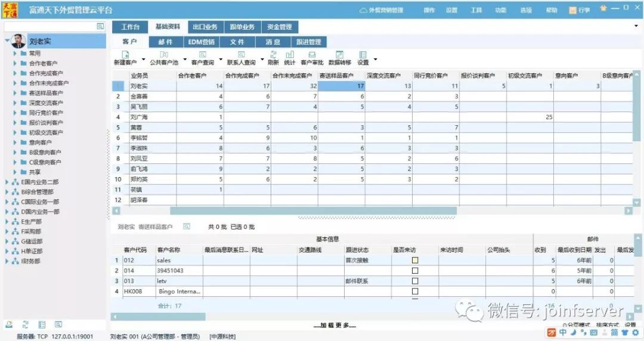
Task: Switch to the 资金管理 tab
Action: [x=280, y=27]
